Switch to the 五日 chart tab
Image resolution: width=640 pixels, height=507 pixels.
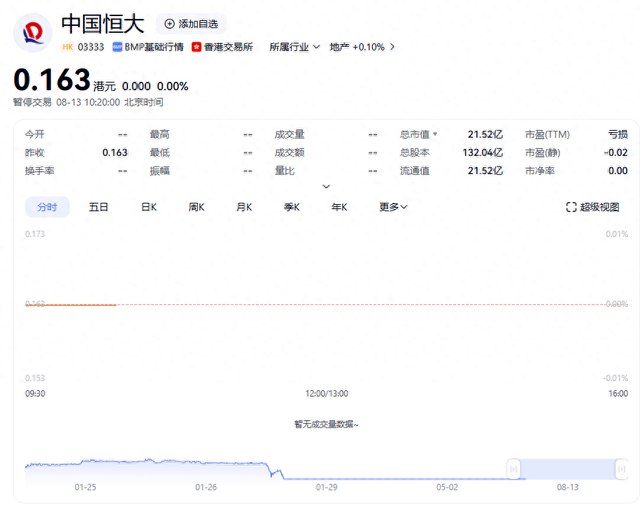pyautogui.click(x=98, y=207)
